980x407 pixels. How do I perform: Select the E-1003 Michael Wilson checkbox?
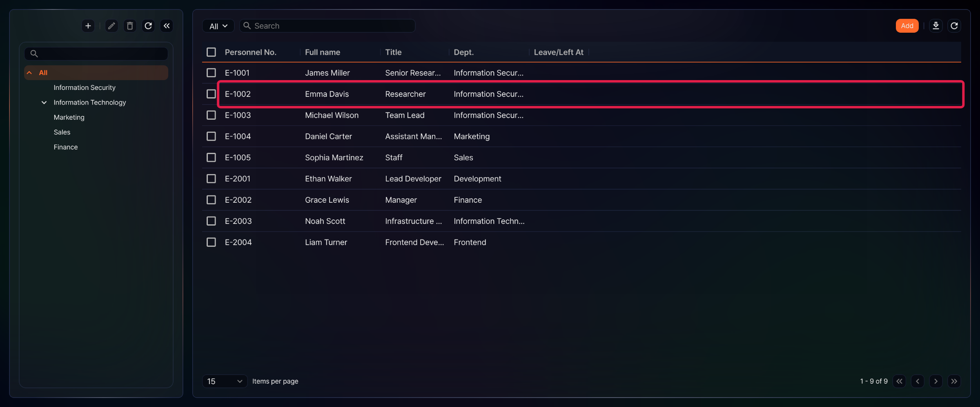coord(211,115)
